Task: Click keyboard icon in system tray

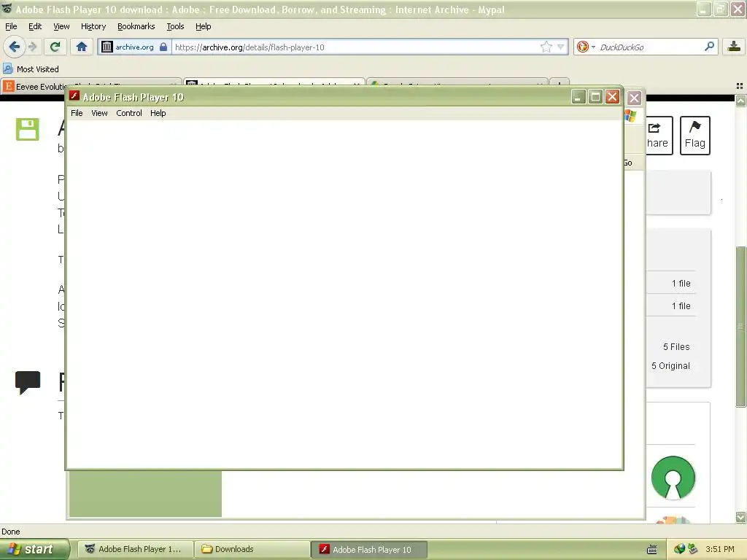Action: tap(651, 550)
